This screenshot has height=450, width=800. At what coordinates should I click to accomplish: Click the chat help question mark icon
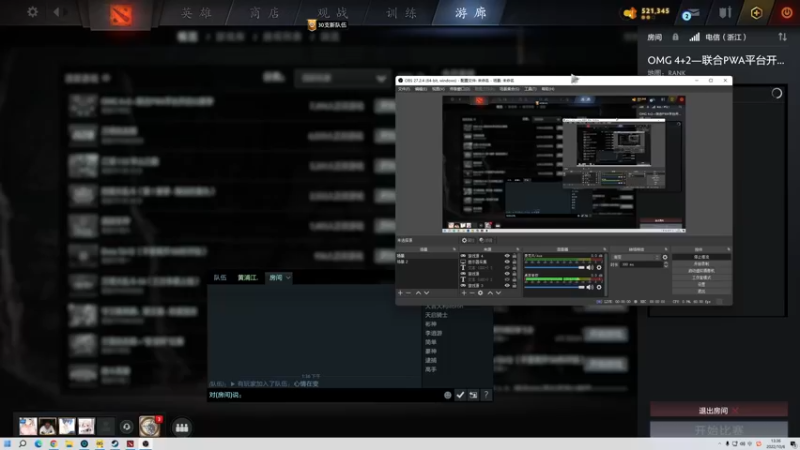pos(486,395)
